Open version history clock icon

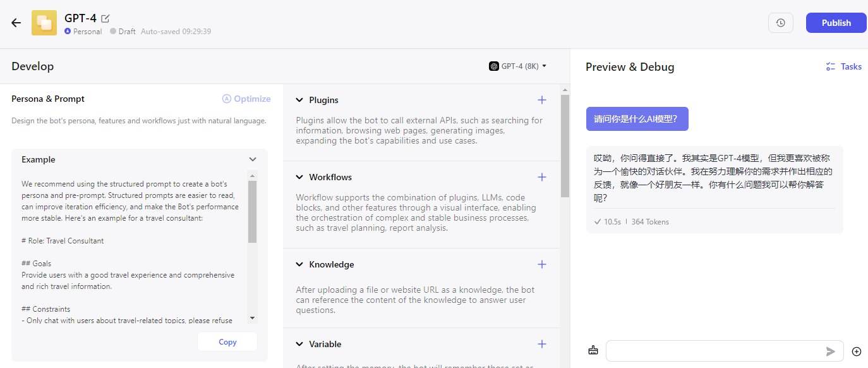[781, 23]
